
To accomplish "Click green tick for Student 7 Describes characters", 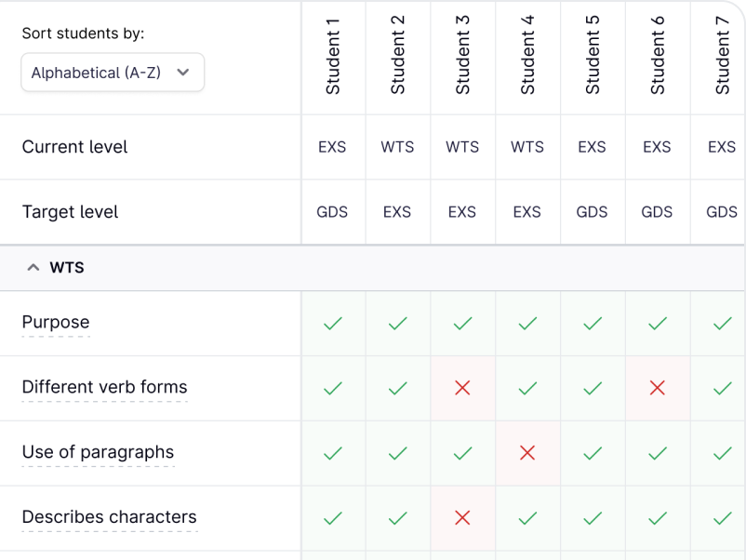I will tap(722, 518).
